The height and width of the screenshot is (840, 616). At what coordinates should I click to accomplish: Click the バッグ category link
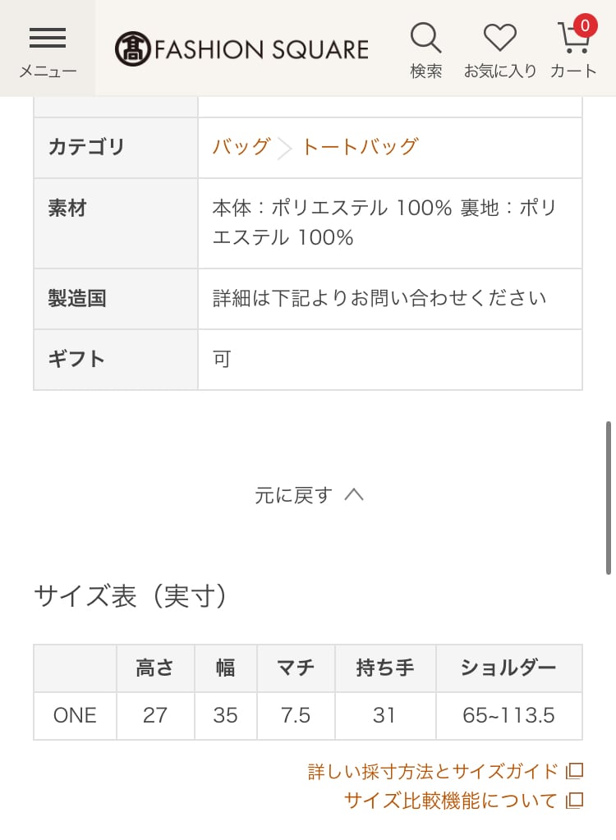[241, 147]
